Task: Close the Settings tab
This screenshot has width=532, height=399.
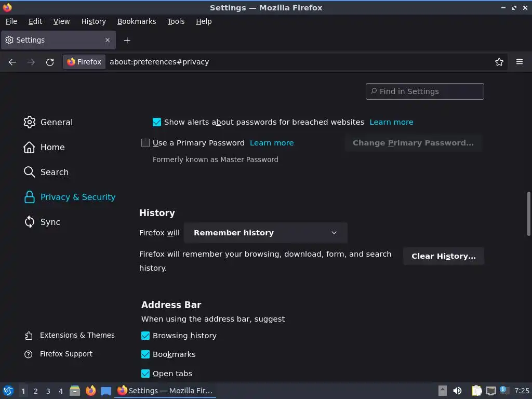Action: coord(108,40)
